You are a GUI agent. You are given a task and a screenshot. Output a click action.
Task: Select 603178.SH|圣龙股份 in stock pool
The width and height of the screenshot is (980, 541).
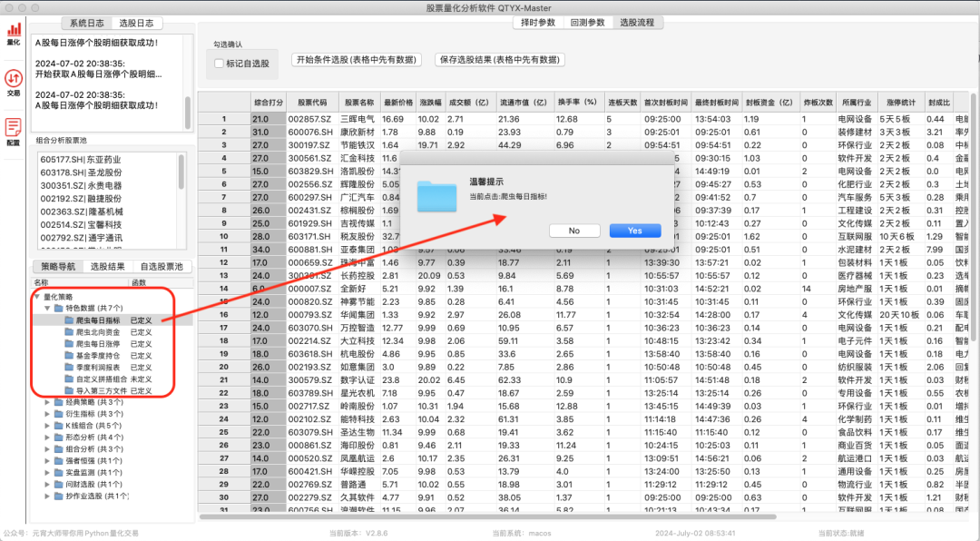pyautogui.click(x=82, y=172)
